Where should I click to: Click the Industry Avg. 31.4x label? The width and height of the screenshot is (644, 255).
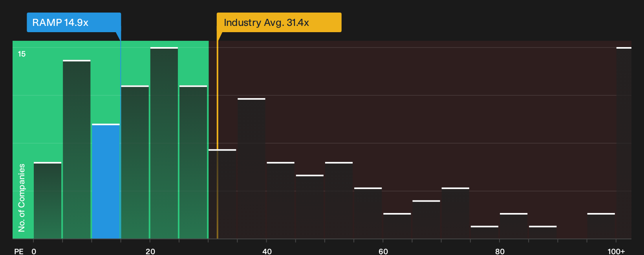[279, 22]
